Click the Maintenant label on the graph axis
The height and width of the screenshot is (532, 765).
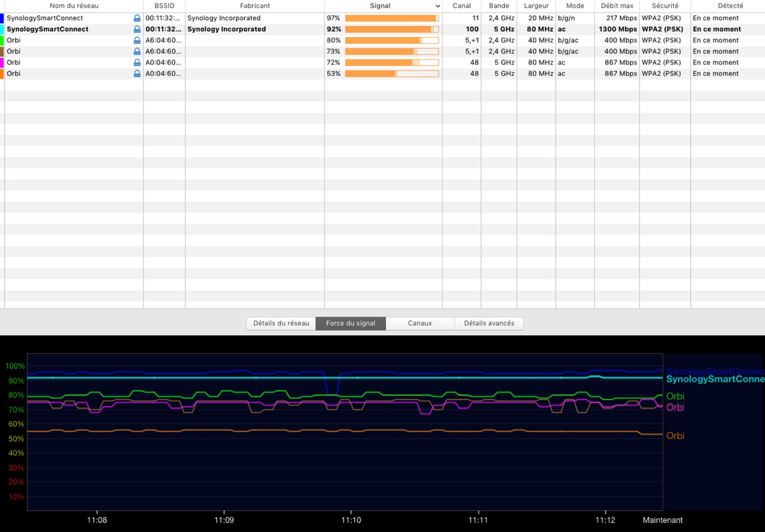(x=662, y=520)
